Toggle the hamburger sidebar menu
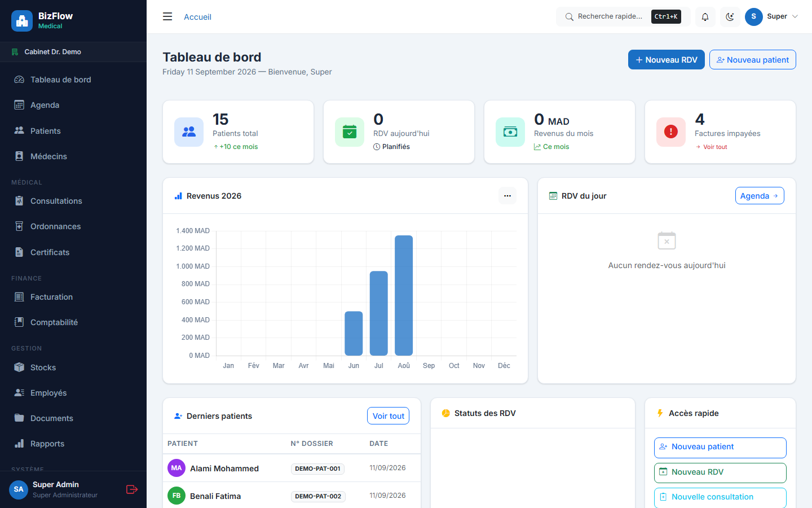812x508 pixels. click(167, 17)
